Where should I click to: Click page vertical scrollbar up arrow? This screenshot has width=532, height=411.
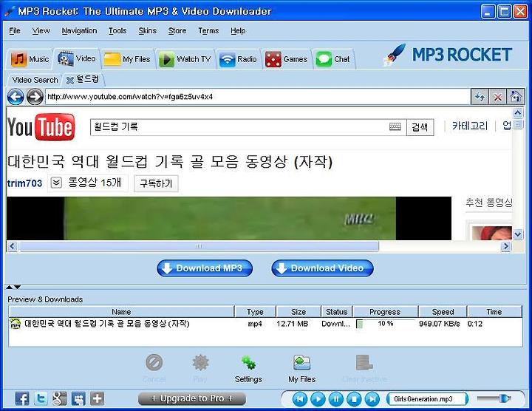tap(518, 112)
